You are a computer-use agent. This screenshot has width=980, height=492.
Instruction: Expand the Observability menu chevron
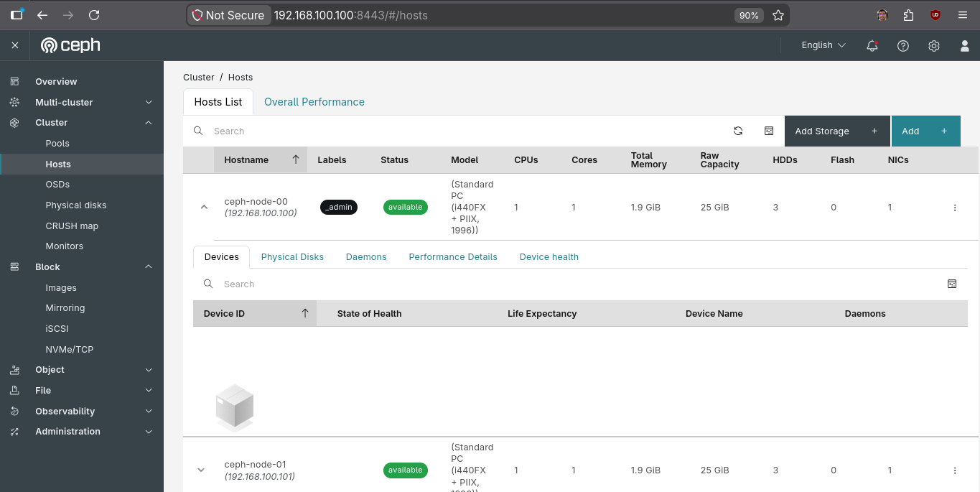point(149,411)
